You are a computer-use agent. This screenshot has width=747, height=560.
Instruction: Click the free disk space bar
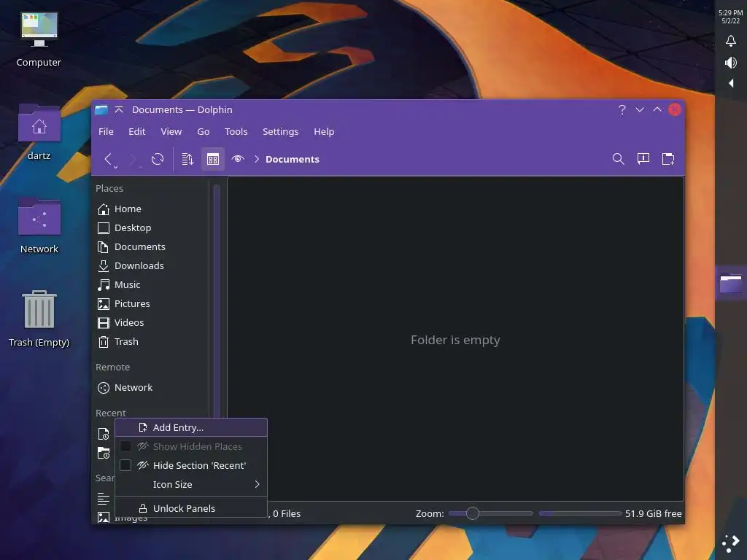[580, 513]
